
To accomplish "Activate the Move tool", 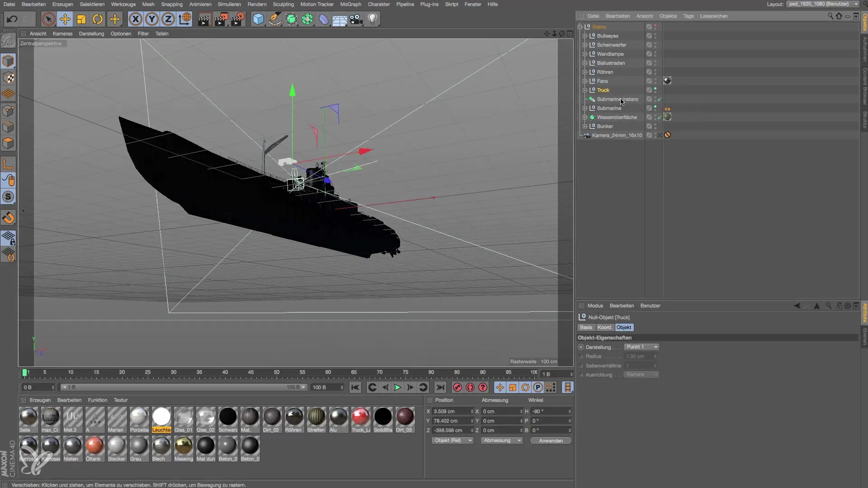I will point(65,19).
